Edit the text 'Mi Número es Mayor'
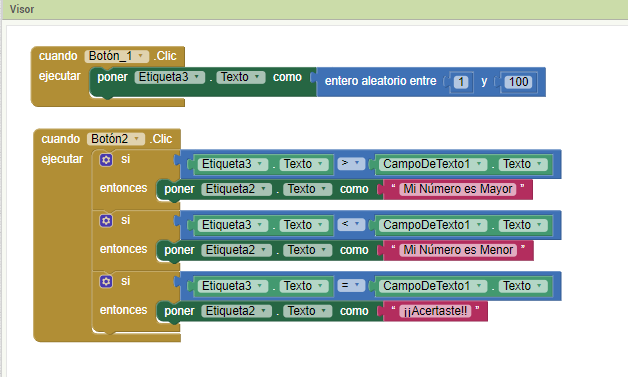628x377 pixels. pyautogui.click(x=458, y=189)
